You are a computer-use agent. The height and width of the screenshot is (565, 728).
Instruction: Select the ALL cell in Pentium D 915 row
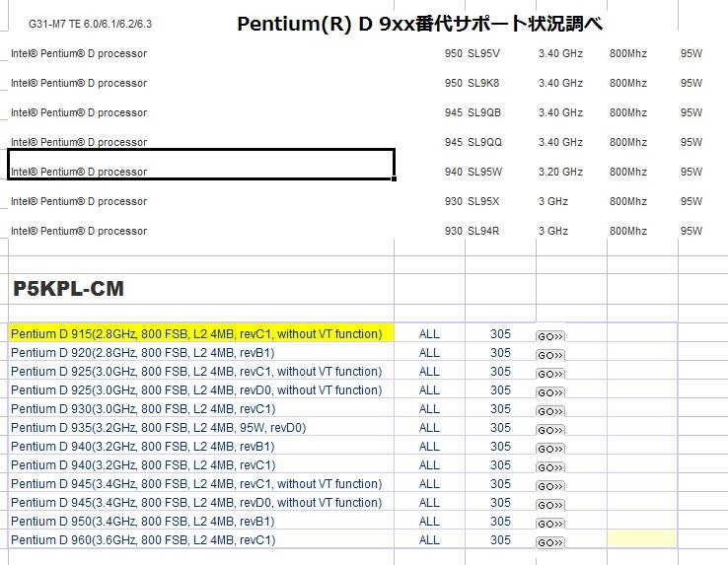point(429,333)
